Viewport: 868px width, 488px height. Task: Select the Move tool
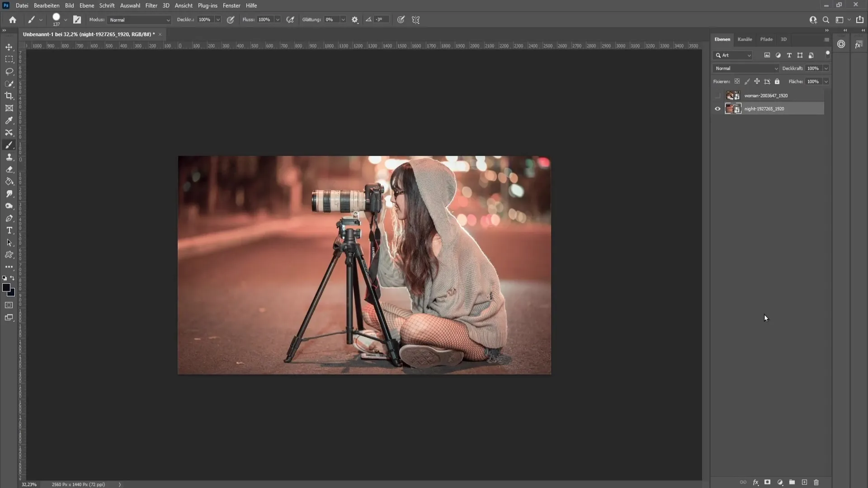point(9,47)
